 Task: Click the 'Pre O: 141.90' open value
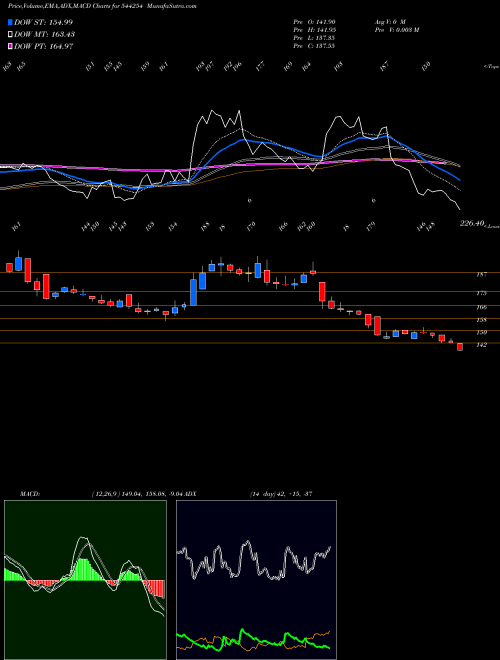[314, 22]
